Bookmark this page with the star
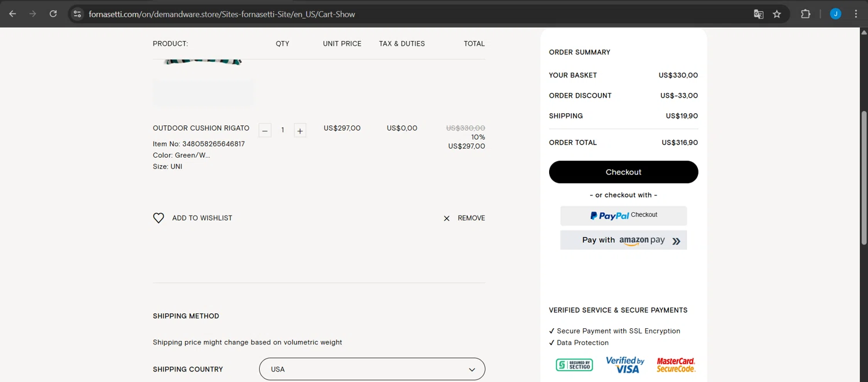 [x=777, y=14]
